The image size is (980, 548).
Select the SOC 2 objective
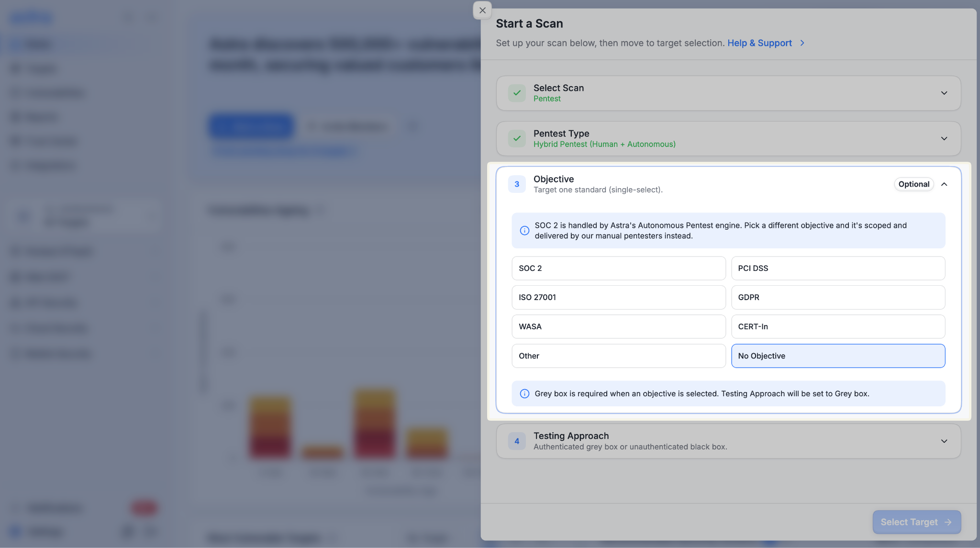pos(619,268)
